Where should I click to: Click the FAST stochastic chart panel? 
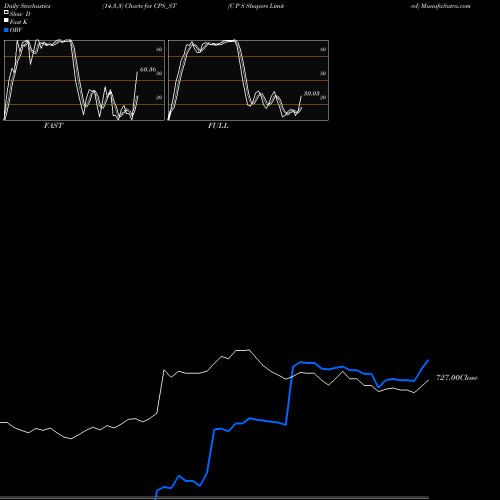(x=84, y=80)
